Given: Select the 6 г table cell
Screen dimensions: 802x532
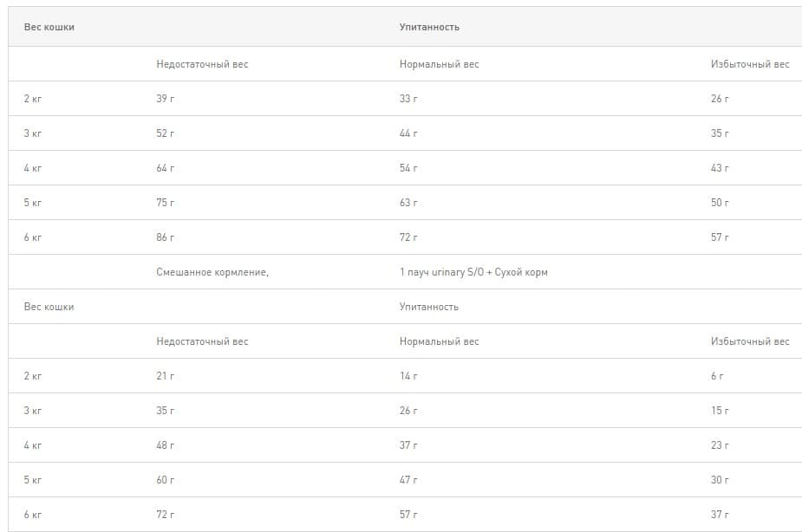Looking at the screenshot, I should click(x=717, y=376).
